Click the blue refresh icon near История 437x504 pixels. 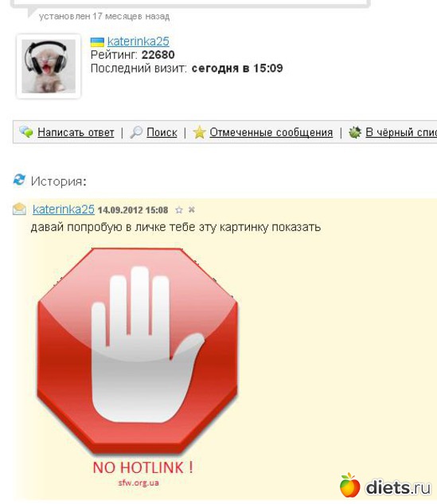19,179
